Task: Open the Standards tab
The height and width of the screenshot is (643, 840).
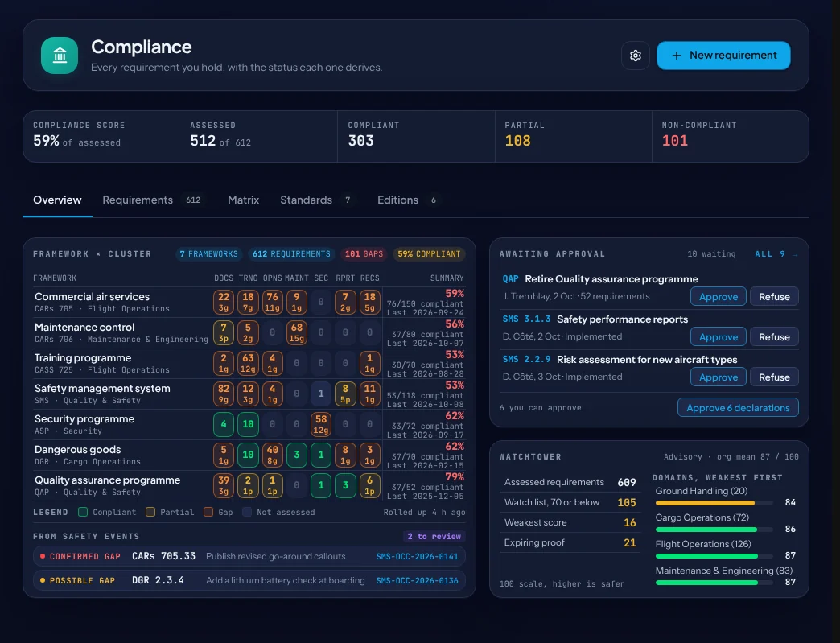Action: tap(318, 200)
